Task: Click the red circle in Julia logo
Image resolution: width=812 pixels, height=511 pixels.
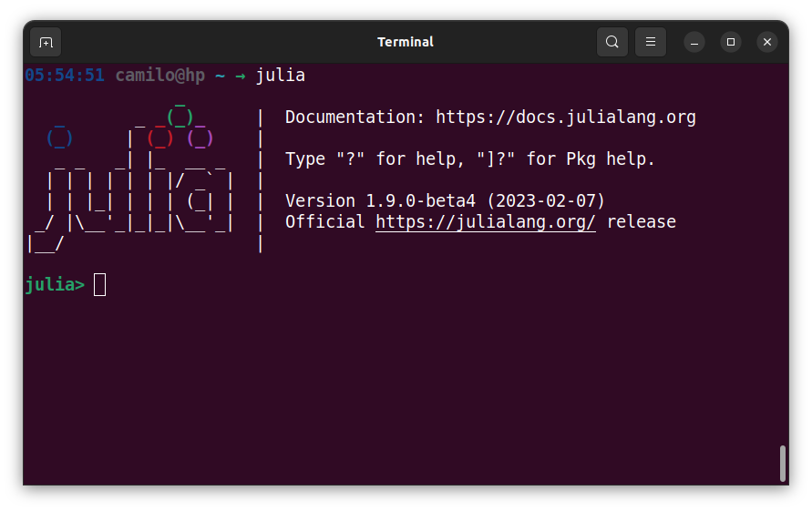Action: click(x=159, y=138)
